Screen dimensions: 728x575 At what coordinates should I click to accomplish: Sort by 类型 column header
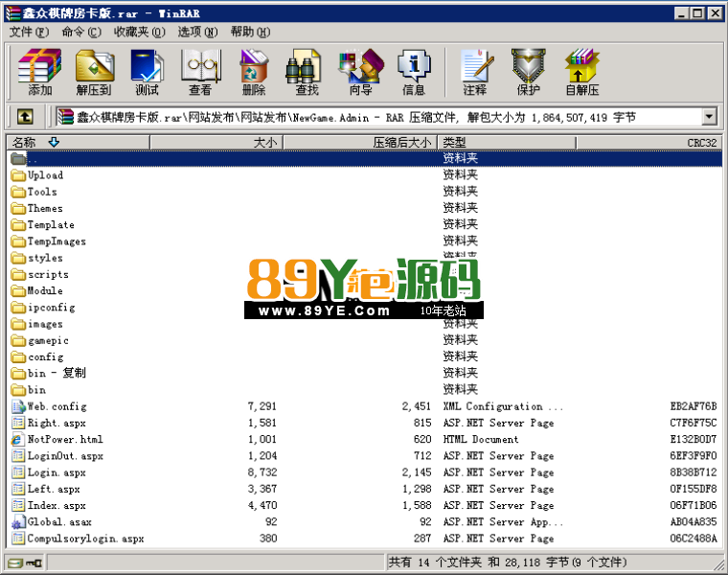click(x=507, y=142)
